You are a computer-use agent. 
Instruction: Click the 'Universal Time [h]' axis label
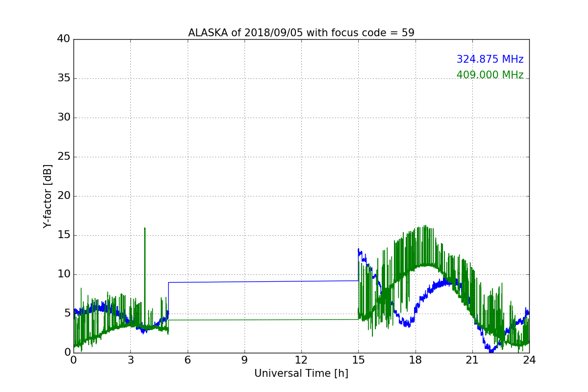(301, 373)
